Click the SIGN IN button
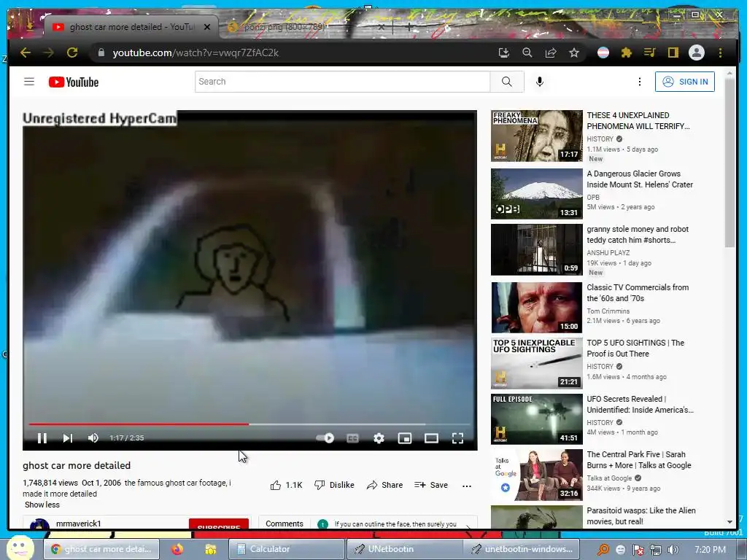The width and height of the screenshot is (747, 560). click(684, 82)
